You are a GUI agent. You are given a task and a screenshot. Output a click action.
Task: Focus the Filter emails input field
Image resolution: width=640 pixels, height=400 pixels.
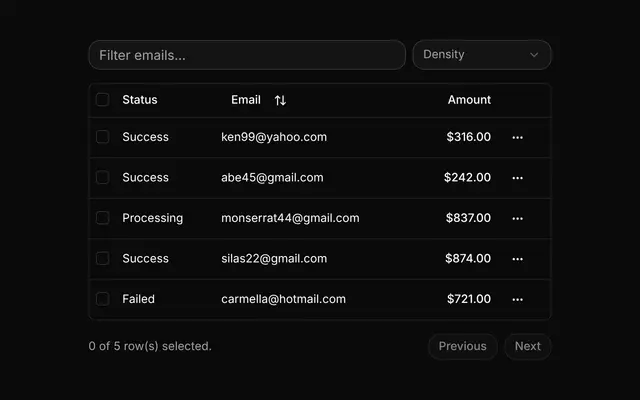247,55
